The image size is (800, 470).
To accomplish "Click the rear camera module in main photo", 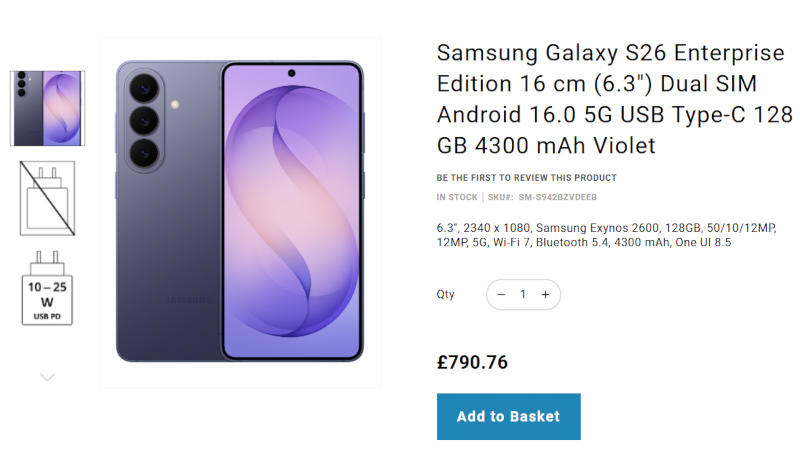I will [144, 119].
